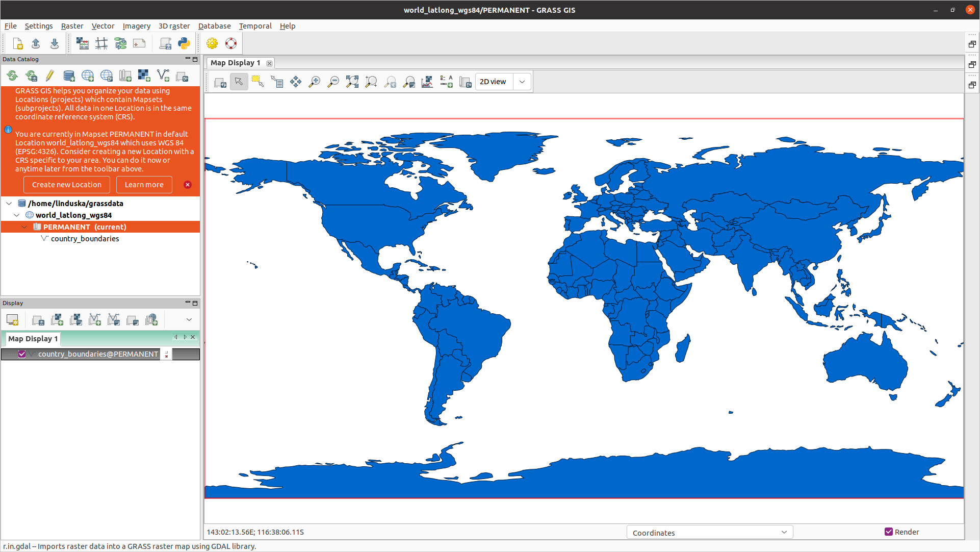Click the Create new Location button
The width and height of the screenshot is (980, 552).
[x=66, y=184]
